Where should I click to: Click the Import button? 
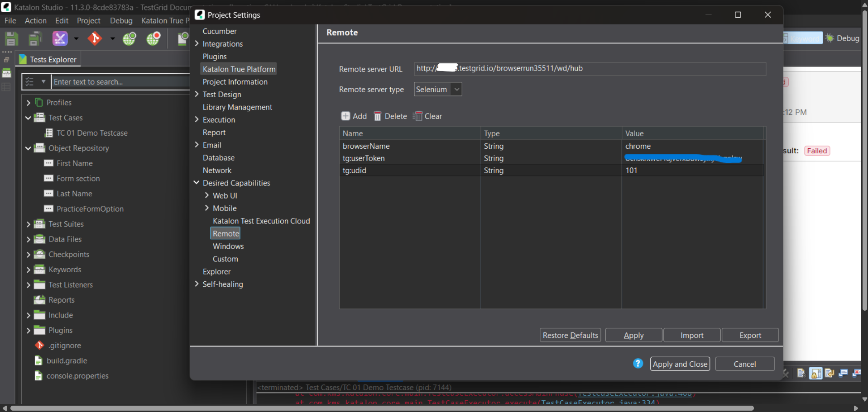692,335
